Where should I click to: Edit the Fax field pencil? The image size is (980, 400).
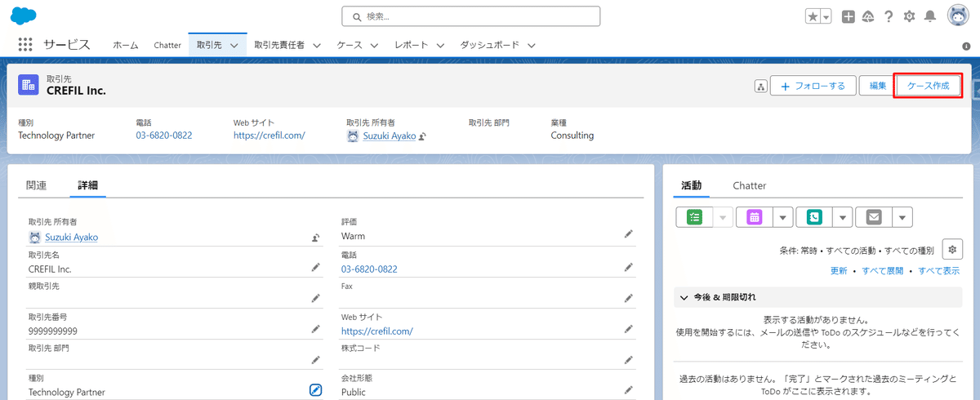point(629,298)
